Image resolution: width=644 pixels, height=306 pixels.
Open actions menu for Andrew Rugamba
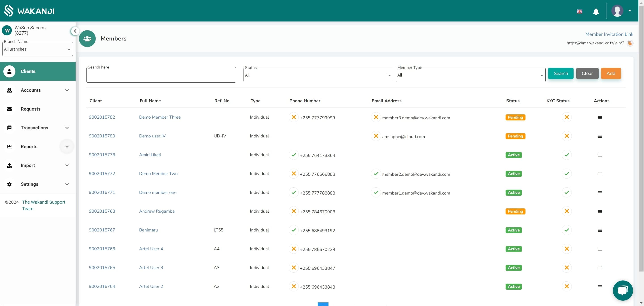point(600,211)
